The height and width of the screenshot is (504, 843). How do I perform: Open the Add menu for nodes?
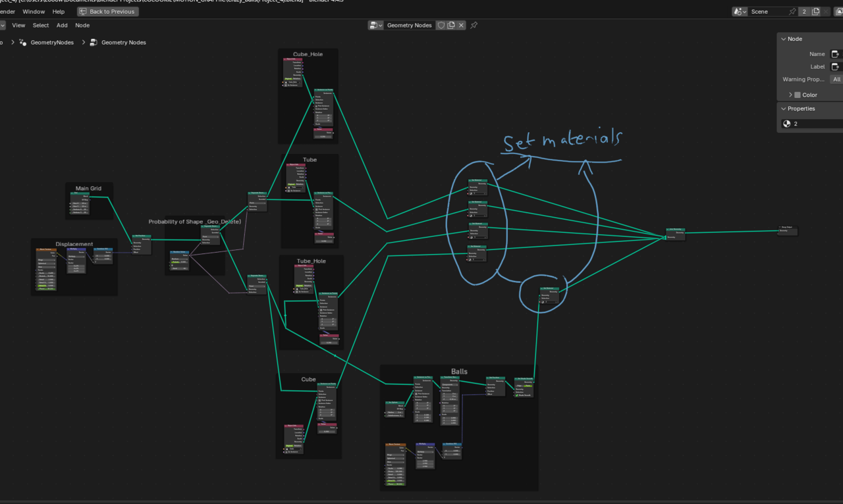(62, 25)
